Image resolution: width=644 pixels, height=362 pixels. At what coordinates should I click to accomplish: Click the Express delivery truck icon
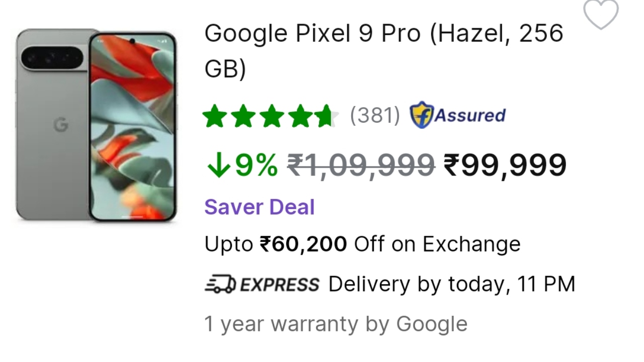point(220,285)
